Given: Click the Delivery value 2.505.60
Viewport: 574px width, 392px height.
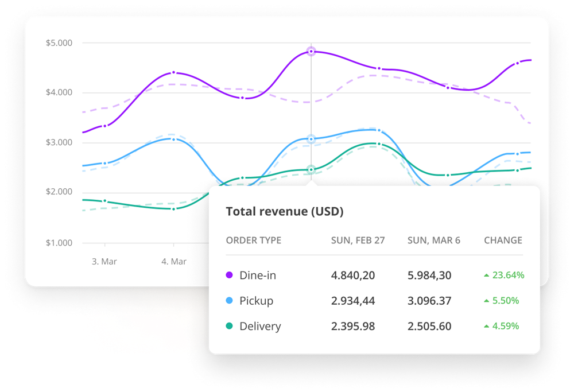Looking at the screenshot, I should tap(429, 326).
